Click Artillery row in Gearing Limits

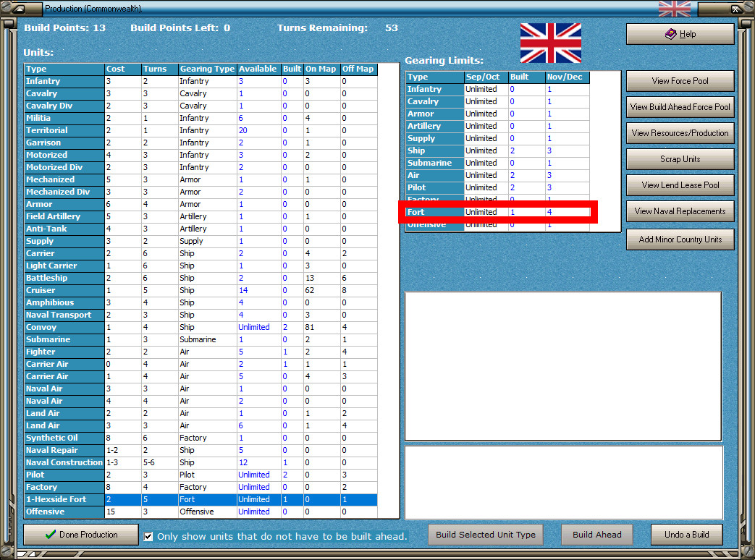[x=498, y=126]
